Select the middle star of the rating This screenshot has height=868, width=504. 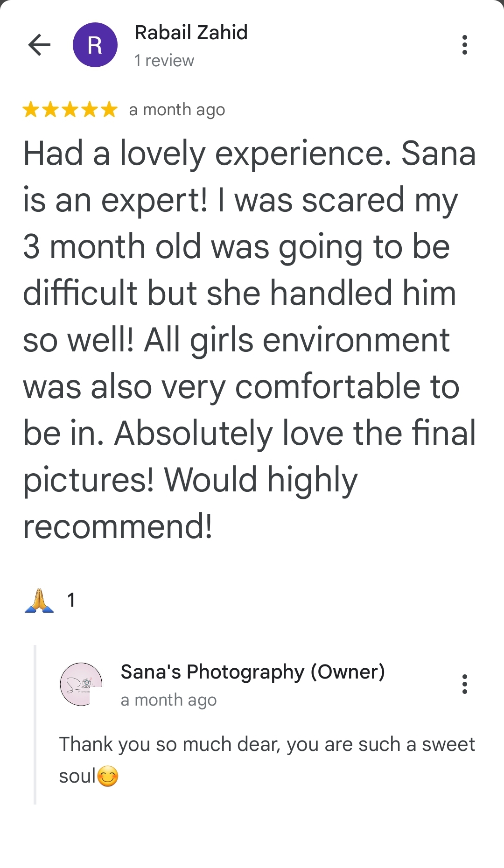tap(70, 110)
